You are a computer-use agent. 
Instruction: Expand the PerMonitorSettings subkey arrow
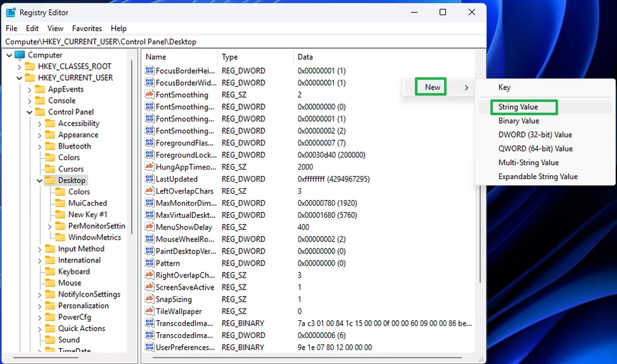(x=50, y=226)
